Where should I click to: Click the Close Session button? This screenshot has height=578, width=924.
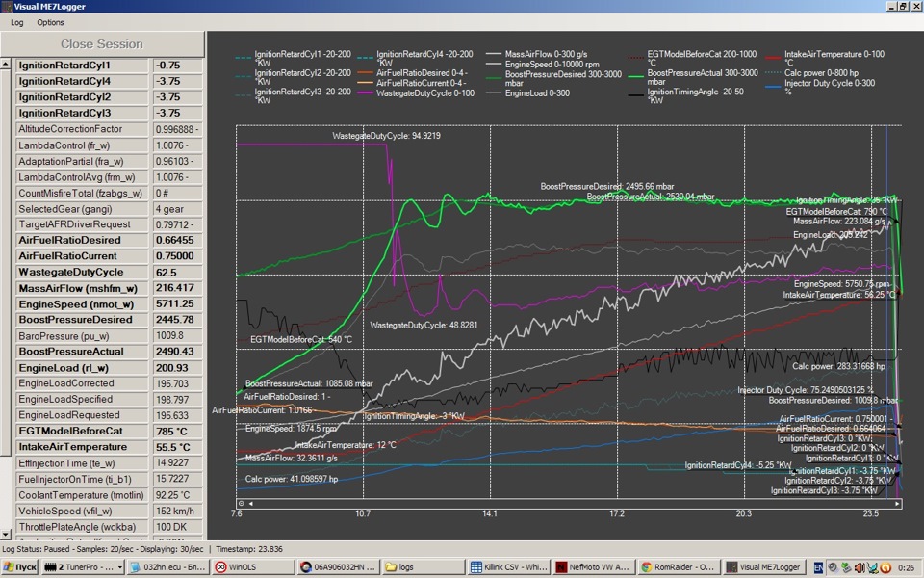tap(102, 44)
